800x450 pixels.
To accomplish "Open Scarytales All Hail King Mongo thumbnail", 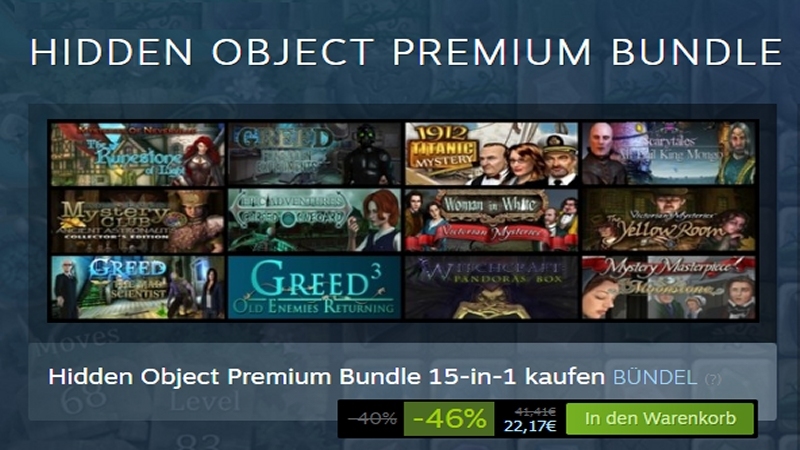I will pos(669,154).
